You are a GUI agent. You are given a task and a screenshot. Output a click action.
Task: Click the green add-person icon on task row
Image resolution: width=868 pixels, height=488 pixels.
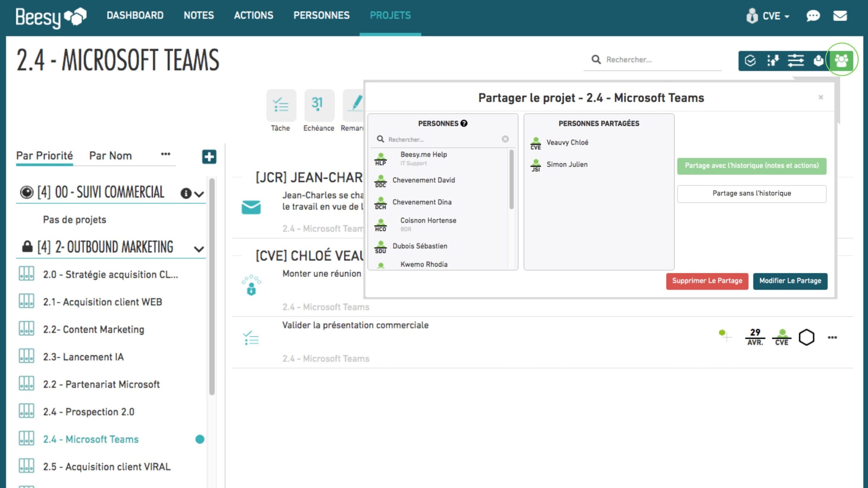pos(725,335)
